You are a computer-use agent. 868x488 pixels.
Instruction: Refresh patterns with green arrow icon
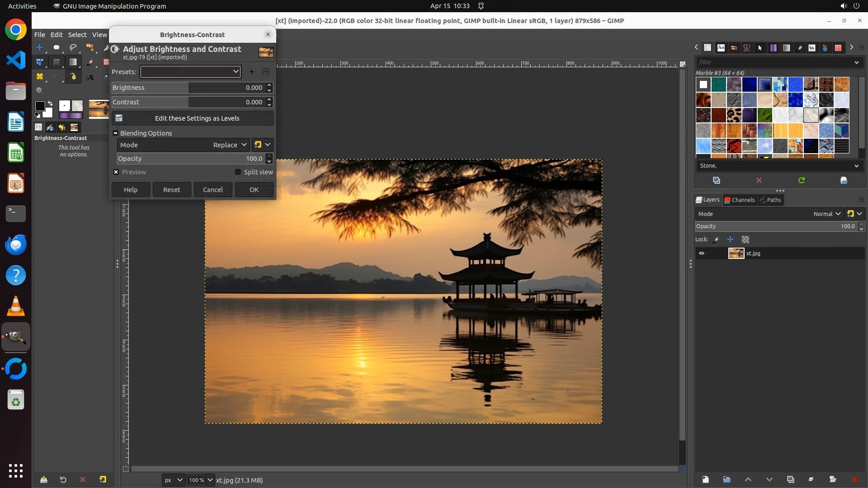click(x=801, y=180)
